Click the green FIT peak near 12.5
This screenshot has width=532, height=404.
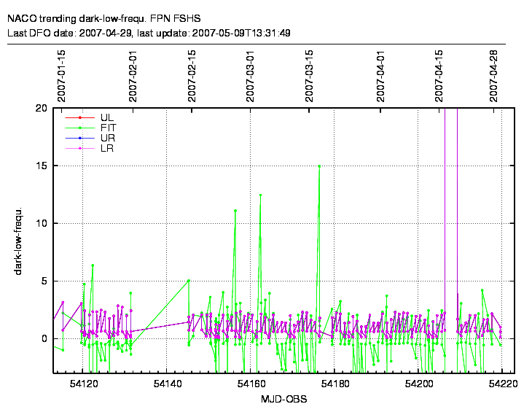(260, 195)
